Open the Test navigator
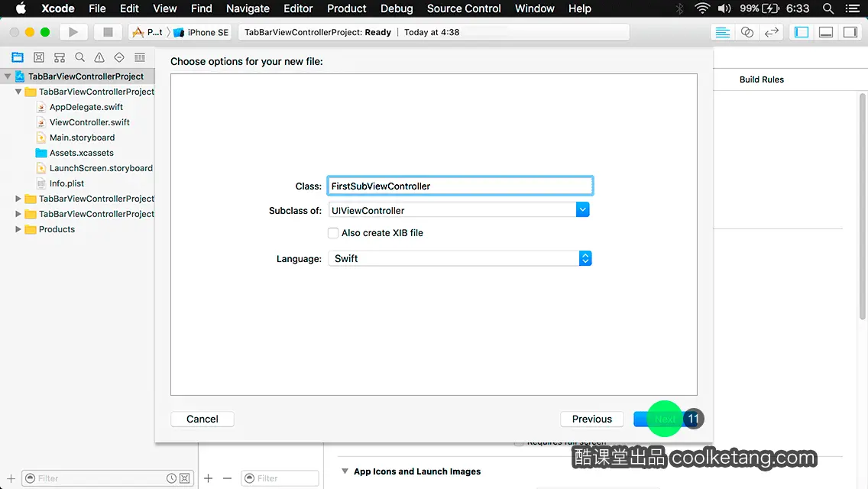This screenshot has width=868, height=489. coord(119,57)
